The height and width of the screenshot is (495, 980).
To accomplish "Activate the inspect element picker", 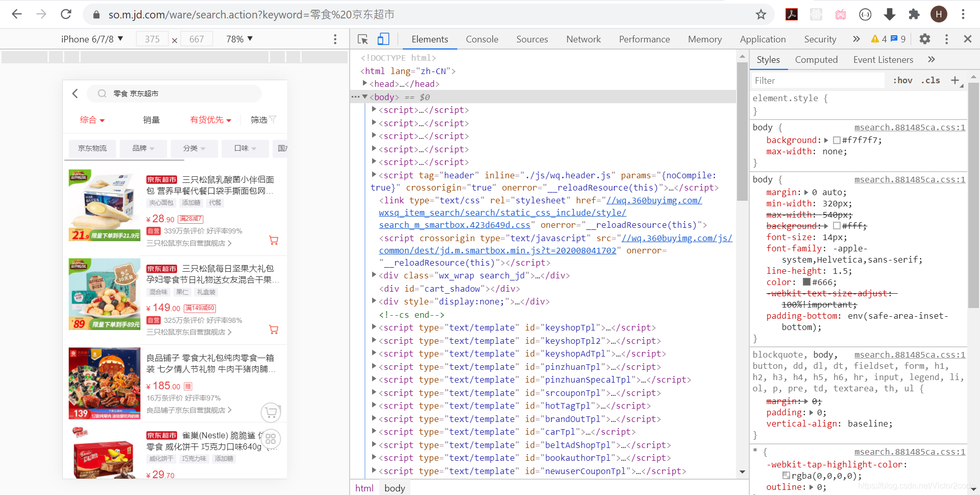I will [363, 39].
